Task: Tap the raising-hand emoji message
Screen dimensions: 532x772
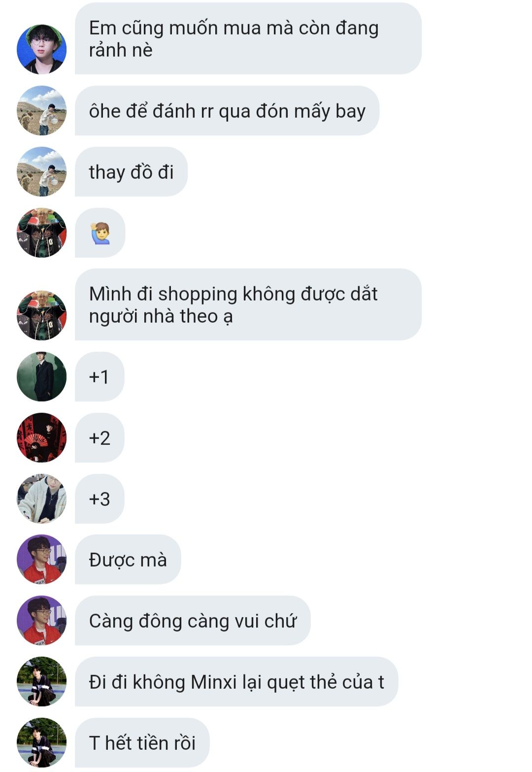Action: click(x=100, y=233)
